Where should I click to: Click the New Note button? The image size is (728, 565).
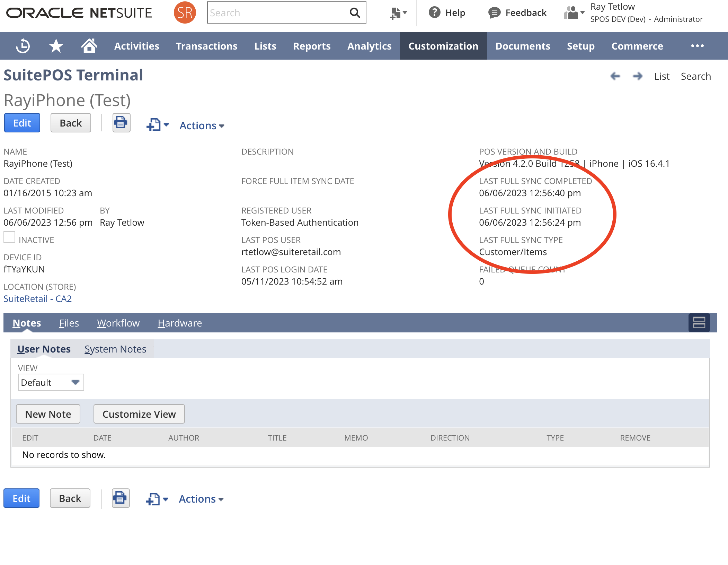pos(48,414)
